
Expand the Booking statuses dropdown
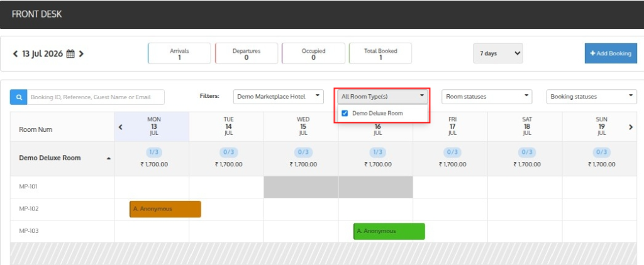tap(591, 97)
